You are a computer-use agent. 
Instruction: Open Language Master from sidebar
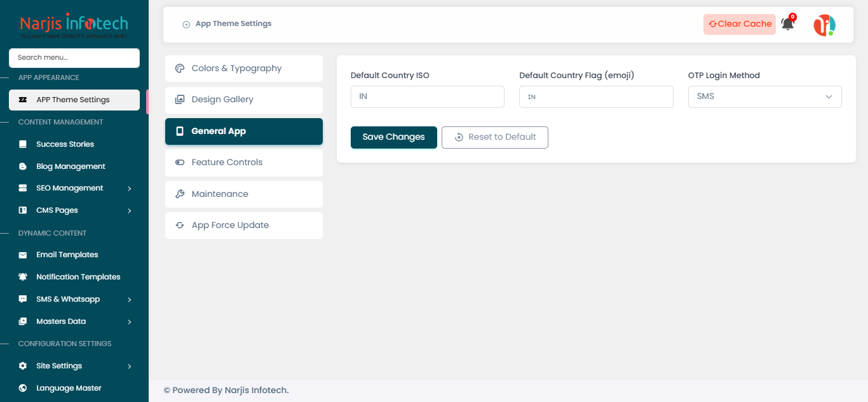point(74,388)
